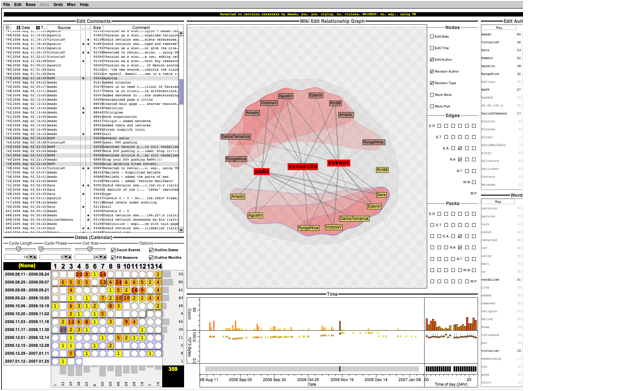Screen dimensions: 636x391
Task: Uncheck the ticked box in Edges R.A row
Action: tap(460, 160)
